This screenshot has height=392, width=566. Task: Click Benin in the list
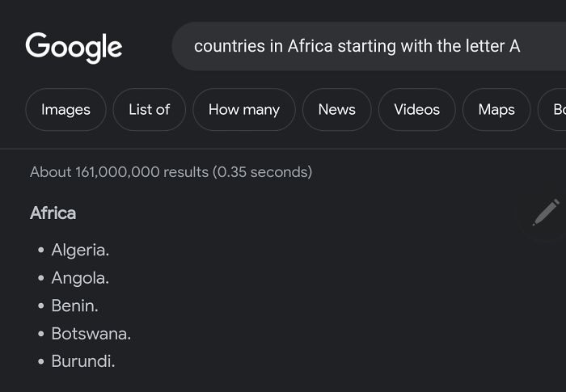click(74, 306)
